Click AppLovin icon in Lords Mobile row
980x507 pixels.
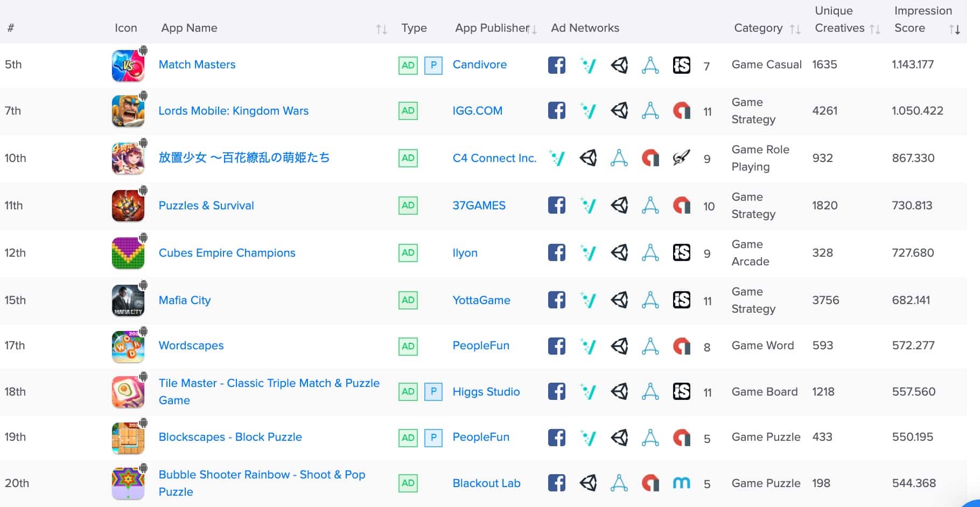[x=650, y=111]
